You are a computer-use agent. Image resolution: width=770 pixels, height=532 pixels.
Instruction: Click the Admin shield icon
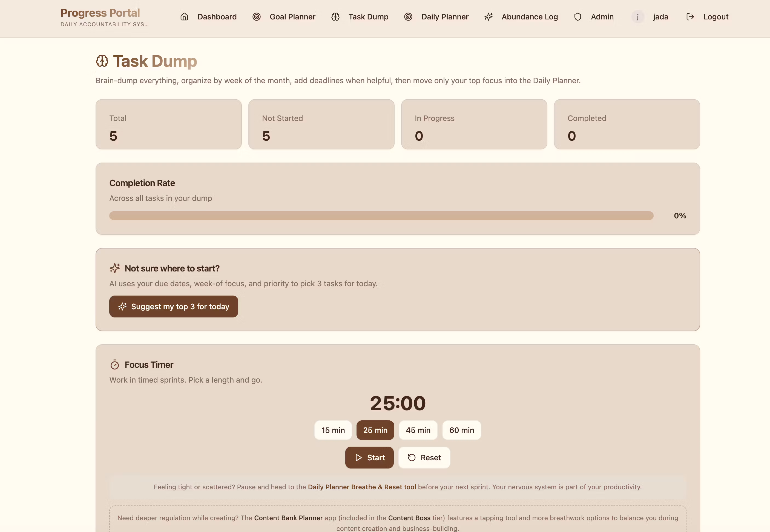577,17
